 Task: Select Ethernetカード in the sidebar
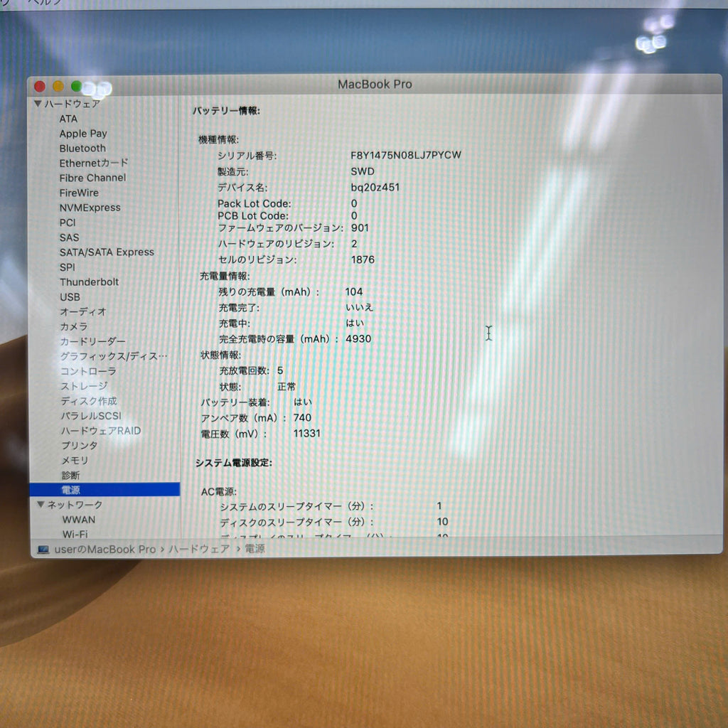click(x=94, y=163)
